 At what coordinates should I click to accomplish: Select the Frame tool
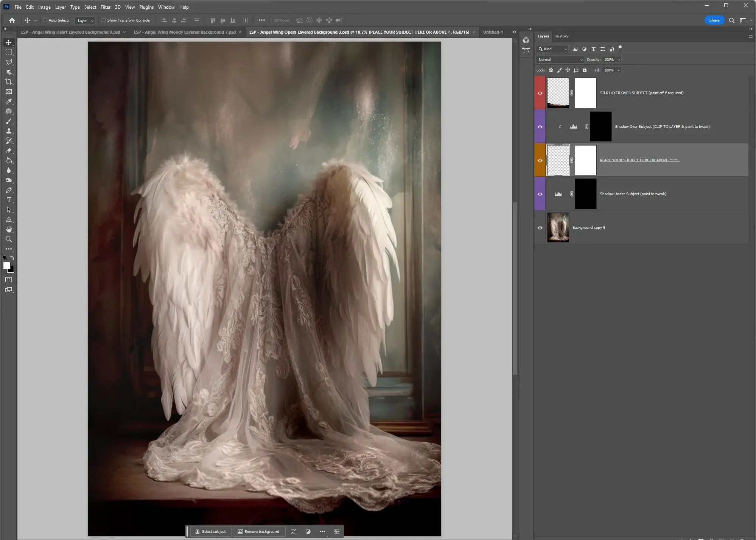[x=9, y=92]
